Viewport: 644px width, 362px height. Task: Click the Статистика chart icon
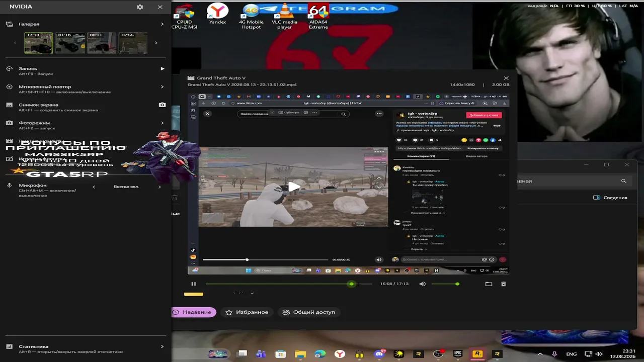click(9, 346)
